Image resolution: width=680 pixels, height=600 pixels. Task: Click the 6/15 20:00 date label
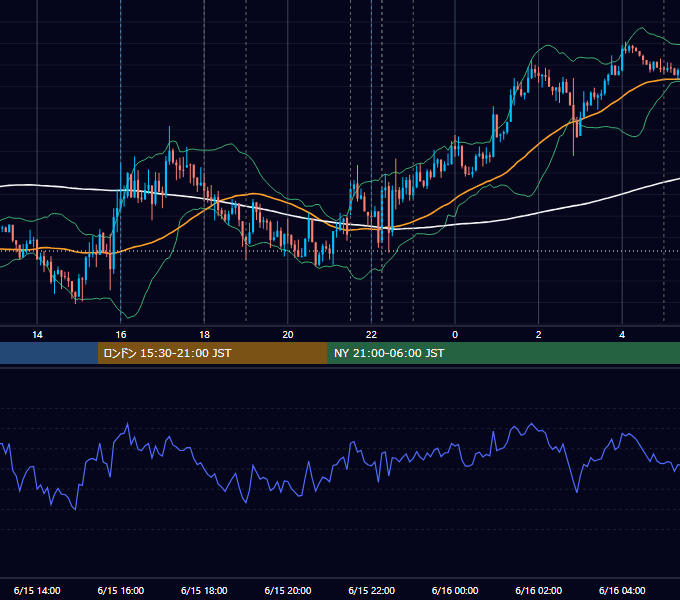click(x=288, y=590)
